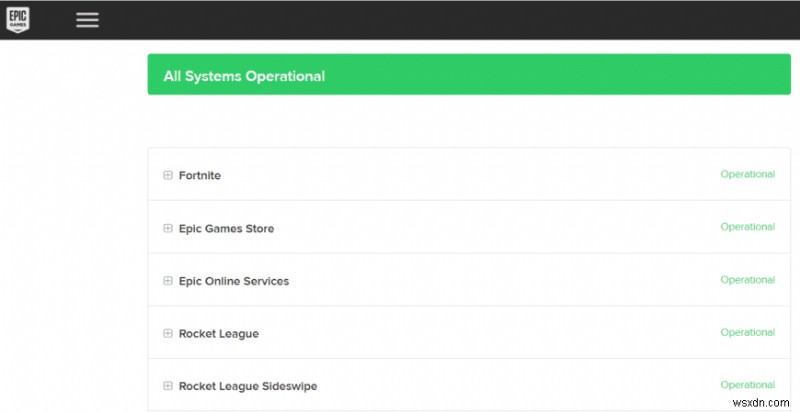800x412 pixels.
Task: Expand the Epic Games Store group
Action: point(167,228)
